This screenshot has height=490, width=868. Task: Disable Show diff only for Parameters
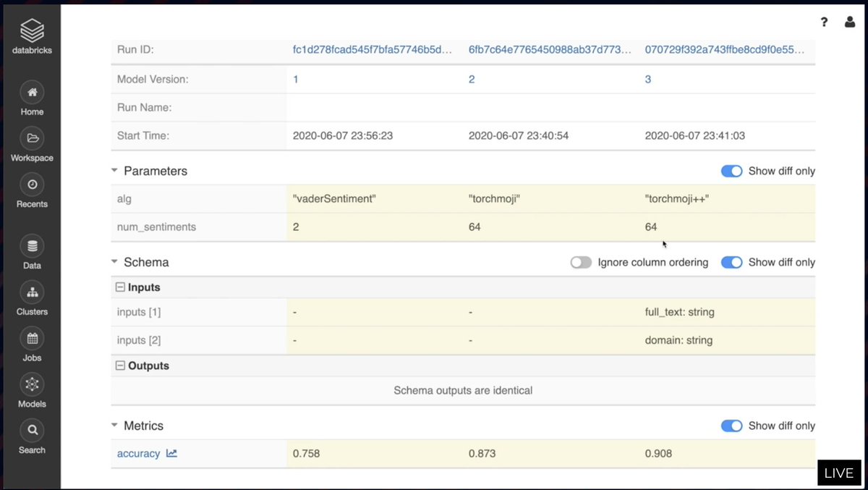point(731,171)
